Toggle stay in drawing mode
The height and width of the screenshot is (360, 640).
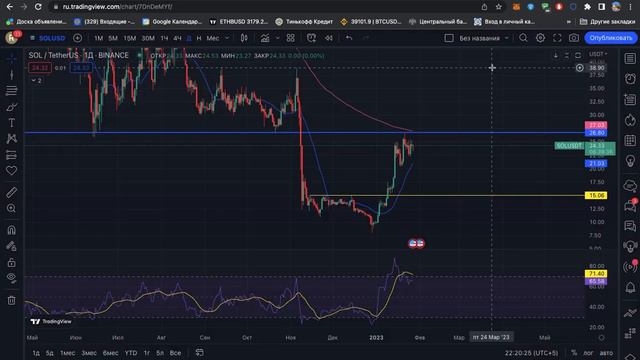pos(11,246)
